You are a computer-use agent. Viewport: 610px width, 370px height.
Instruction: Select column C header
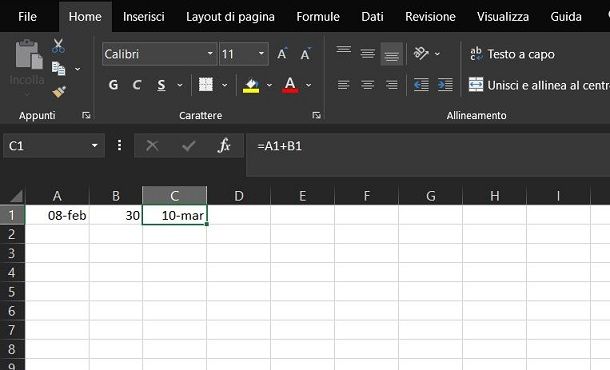pos(175,196)
